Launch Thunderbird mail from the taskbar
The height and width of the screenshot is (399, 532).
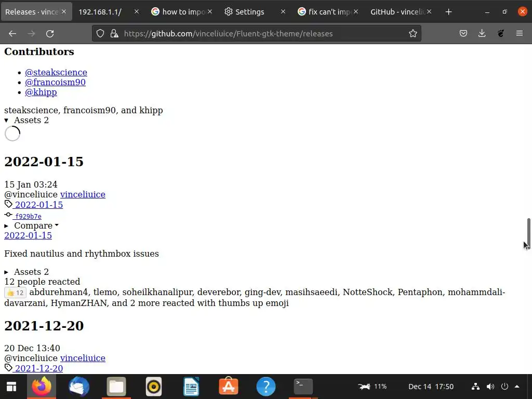coord(79,387)
